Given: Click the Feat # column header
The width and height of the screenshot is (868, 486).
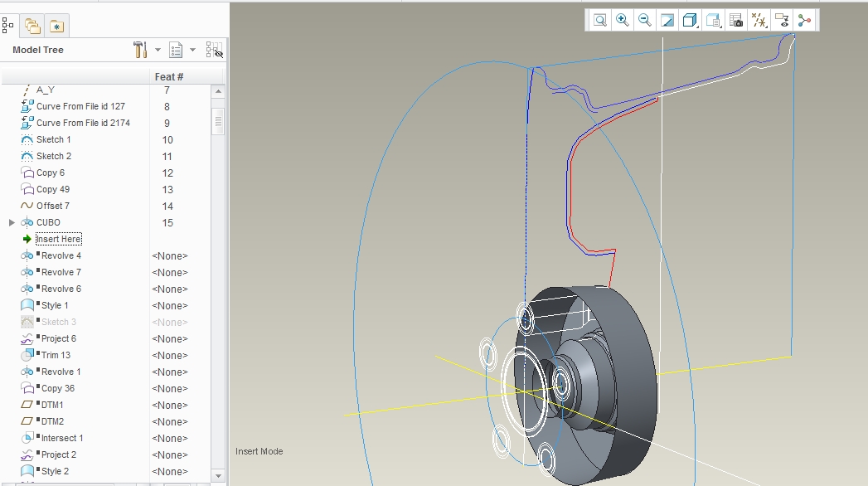Looking at the screenshot, I should point(169,77).
